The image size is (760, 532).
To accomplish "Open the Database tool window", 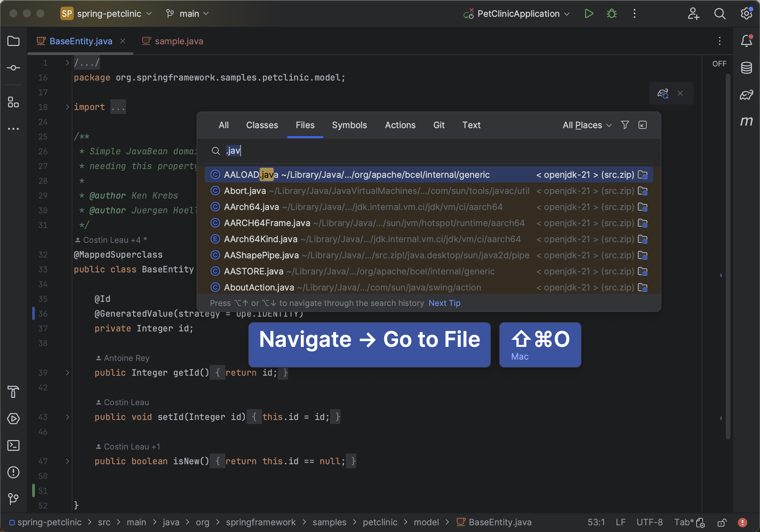I will pyautogui.click(x=747, y=68).
